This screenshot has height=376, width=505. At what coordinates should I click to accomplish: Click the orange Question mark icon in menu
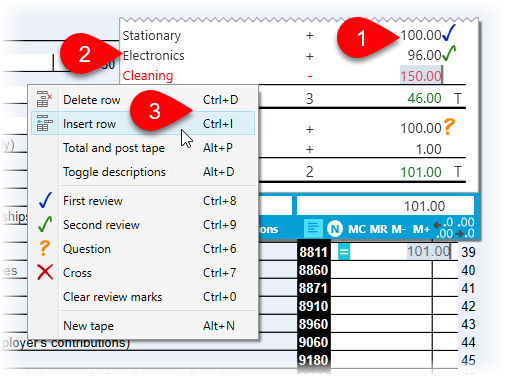coord(44,248)
